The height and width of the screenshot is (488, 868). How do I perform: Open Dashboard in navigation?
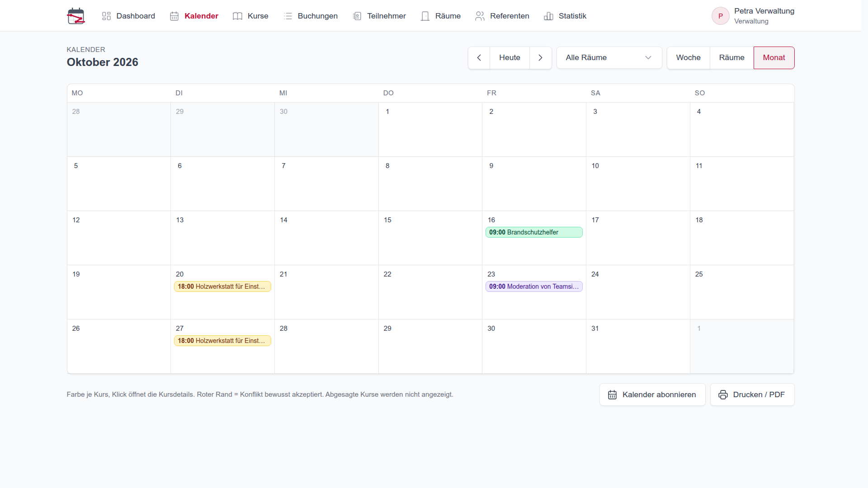(x=128, y=16)
